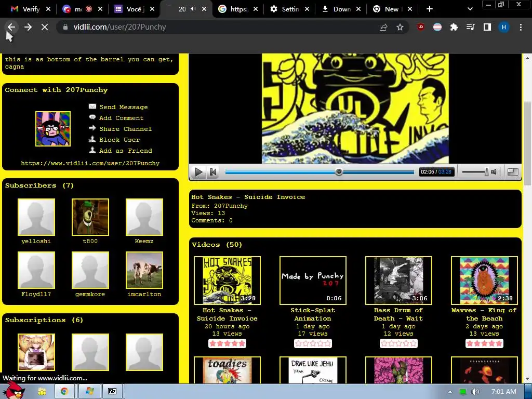The width and height of the screenshot is (532, 399).
Task: Open subscriber imcarlton cow avatar
Action: point(144,270)
